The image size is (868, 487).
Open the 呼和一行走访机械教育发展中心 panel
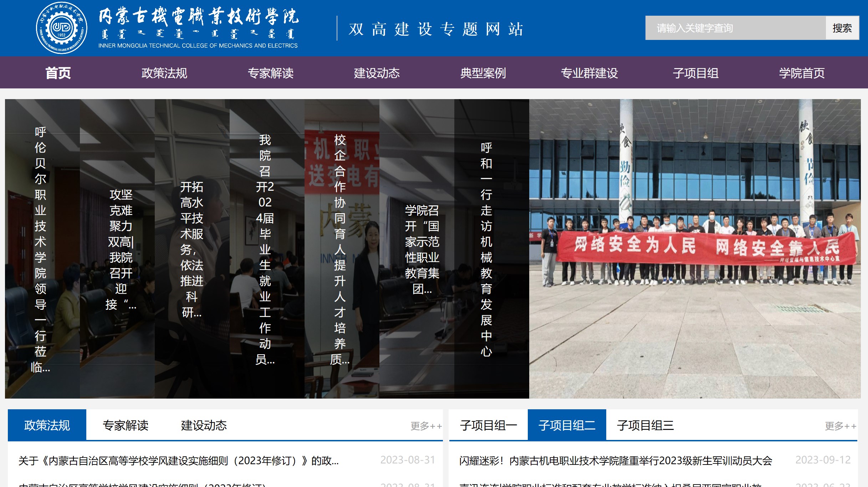click(x=486, y=248)
